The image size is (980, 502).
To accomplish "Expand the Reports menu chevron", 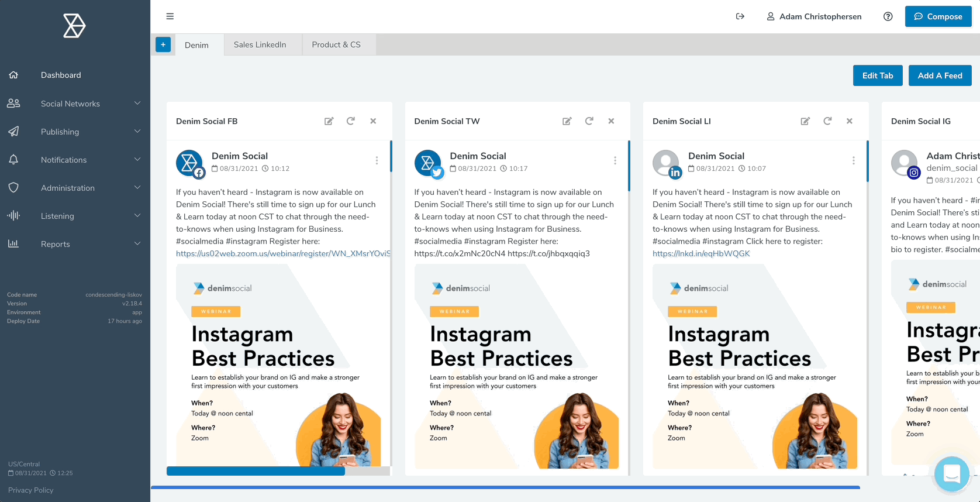I will point(137,244).
